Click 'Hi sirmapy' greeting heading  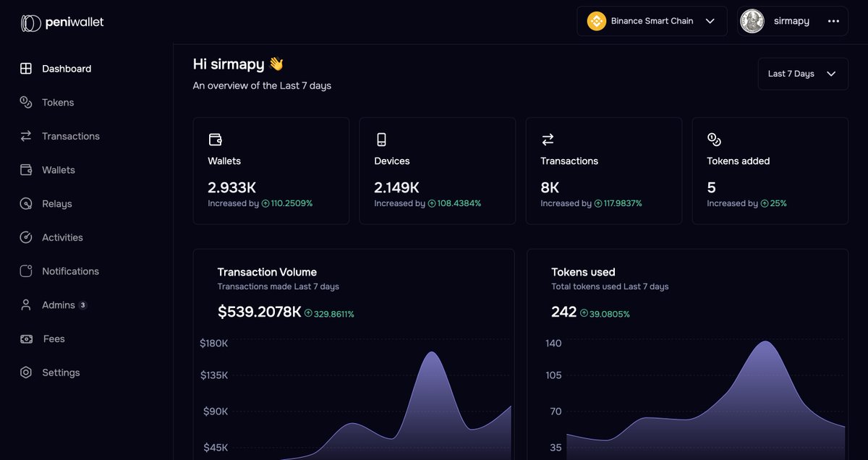[229, 64]
